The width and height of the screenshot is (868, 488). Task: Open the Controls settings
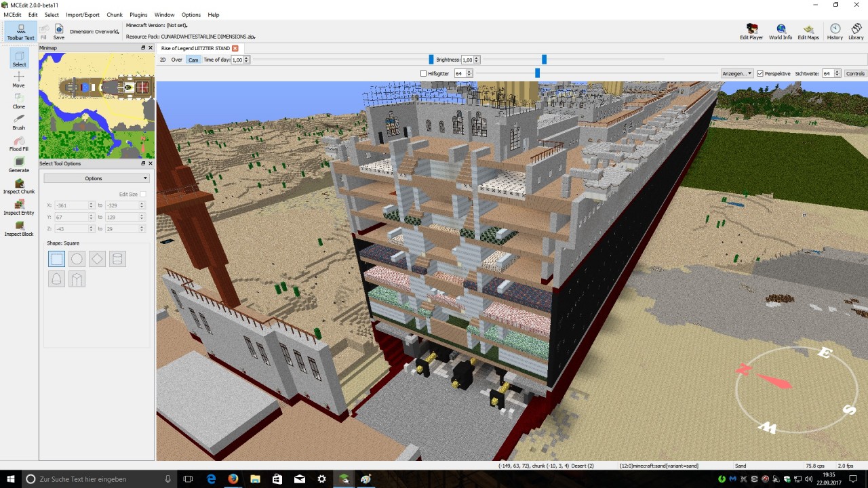click(856, 73)
